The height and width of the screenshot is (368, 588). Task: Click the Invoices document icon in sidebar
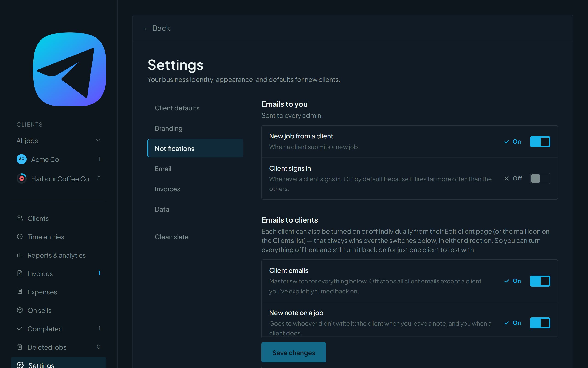coord(20,273)
